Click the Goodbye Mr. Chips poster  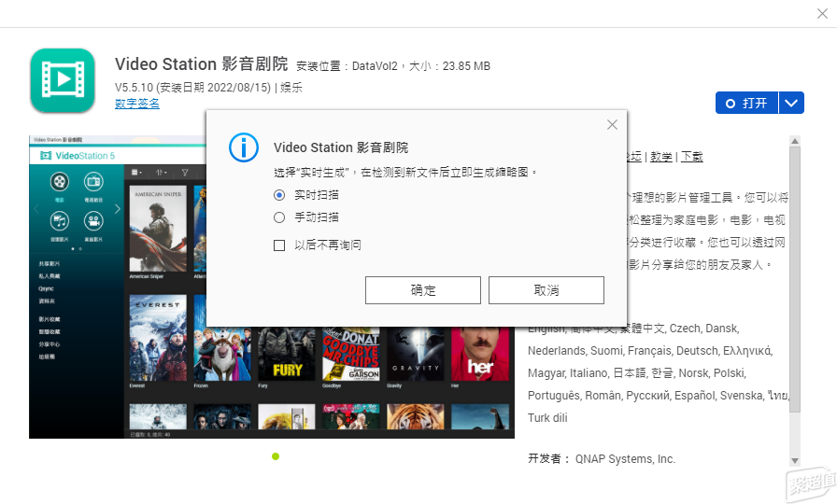pos(350,354)
